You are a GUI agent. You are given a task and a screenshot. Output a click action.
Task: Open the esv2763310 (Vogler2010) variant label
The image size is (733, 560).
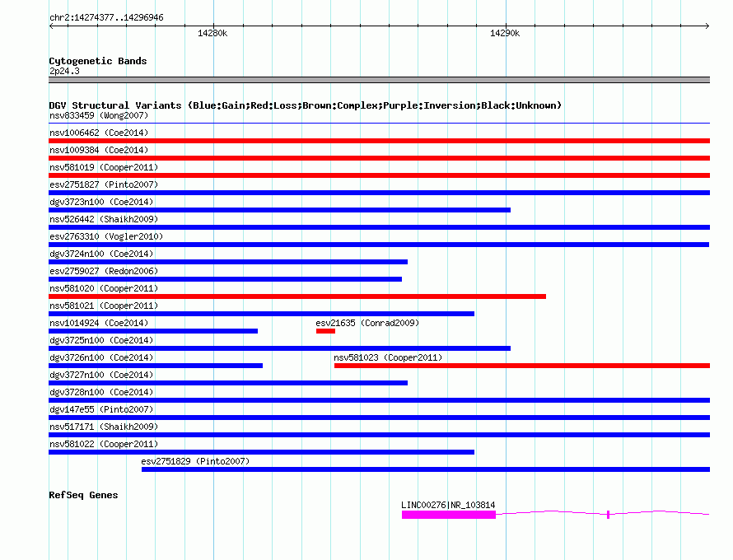coord(106,236)
